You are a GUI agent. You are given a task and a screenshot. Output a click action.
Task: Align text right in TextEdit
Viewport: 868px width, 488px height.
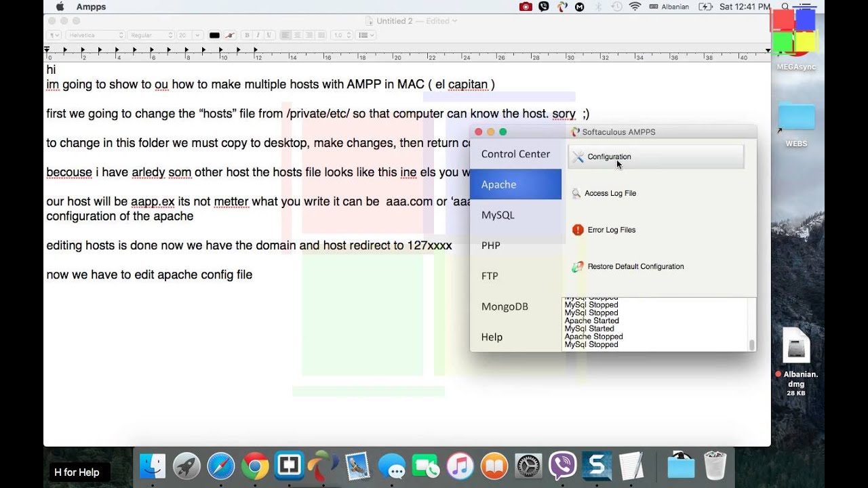click(309, 35)
